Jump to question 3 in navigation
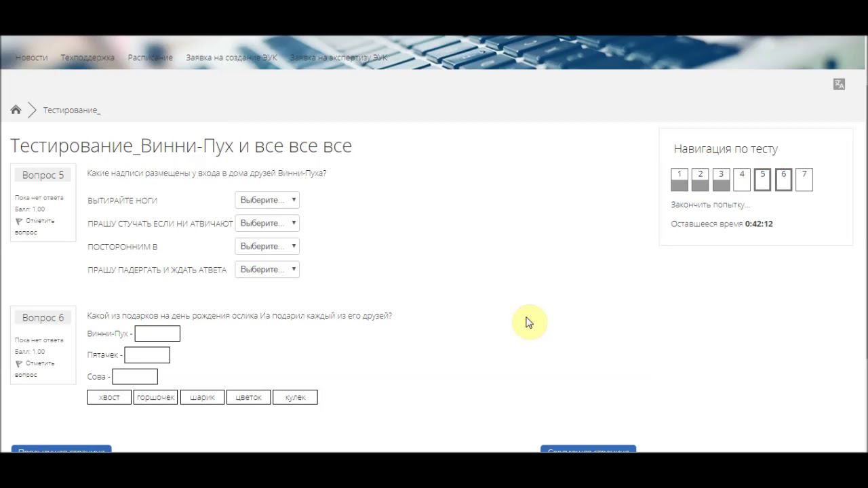This screenshot has height=488, width=868. click(x=721, y=180)
